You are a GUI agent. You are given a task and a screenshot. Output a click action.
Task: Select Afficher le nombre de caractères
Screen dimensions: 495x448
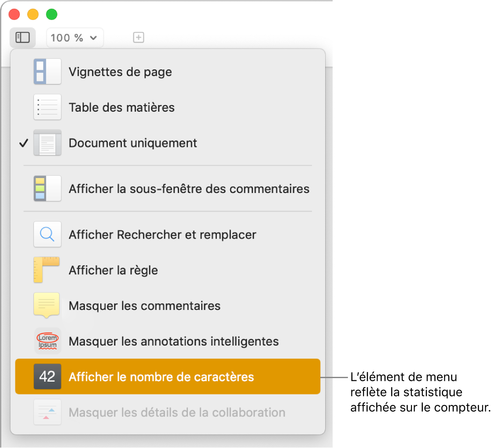pos(168,376)
